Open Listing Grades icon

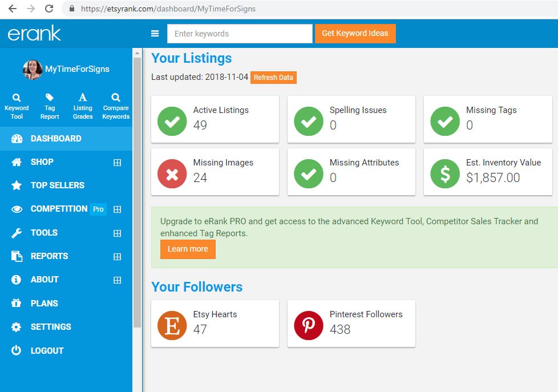[x=83, y=98]
